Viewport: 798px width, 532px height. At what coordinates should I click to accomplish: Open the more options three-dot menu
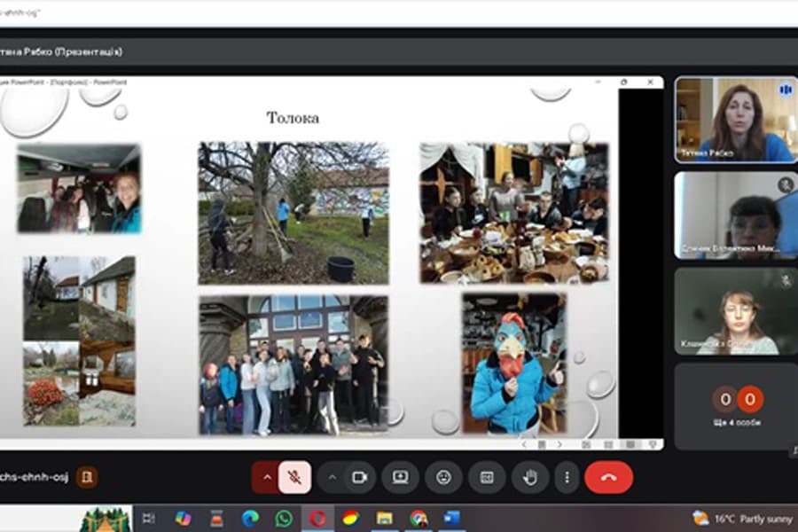point(567,477)
